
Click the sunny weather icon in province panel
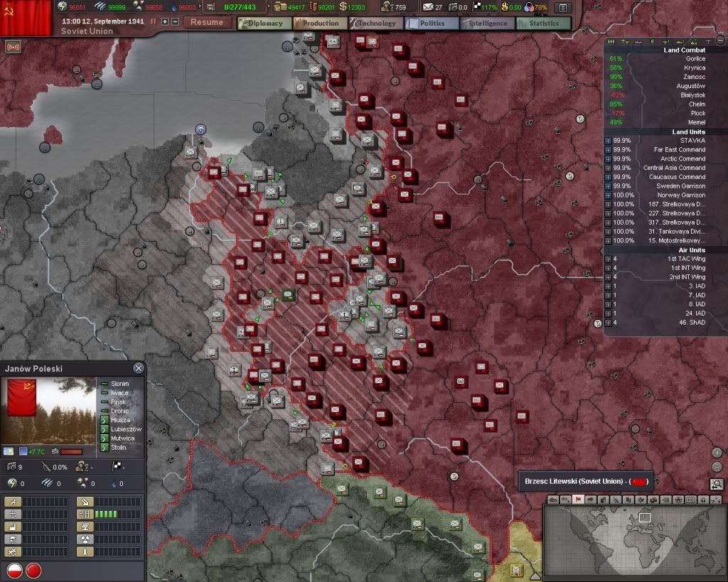[9, 451]
